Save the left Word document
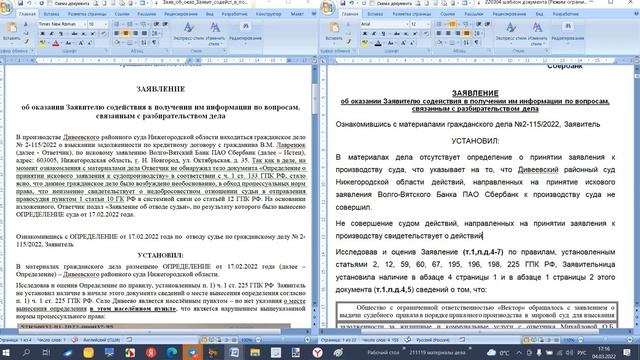 (20, 3)
